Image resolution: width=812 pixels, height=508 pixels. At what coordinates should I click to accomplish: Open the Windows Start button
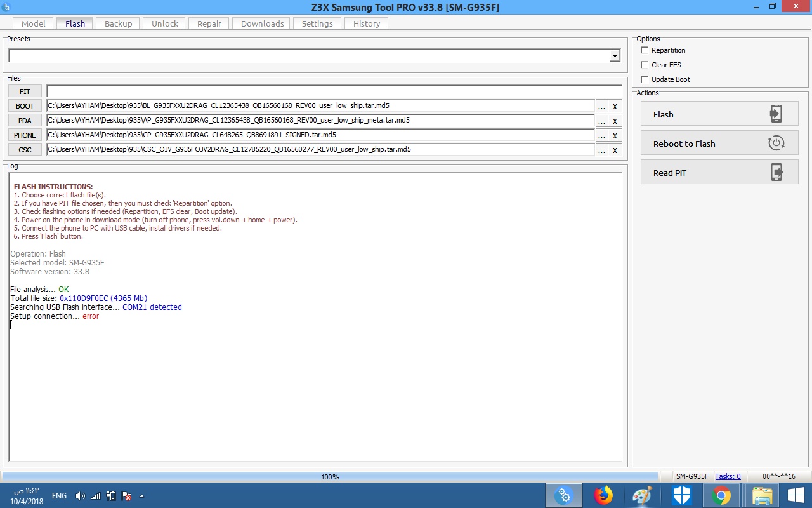pos(796,495)
